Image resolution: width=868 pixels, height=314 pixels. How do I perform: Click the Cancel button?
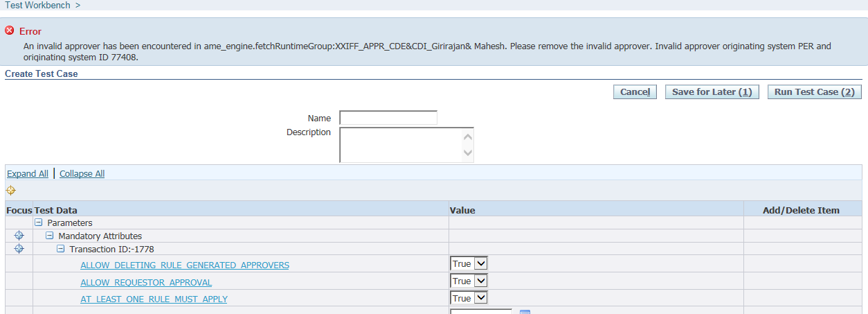[635, 92]
